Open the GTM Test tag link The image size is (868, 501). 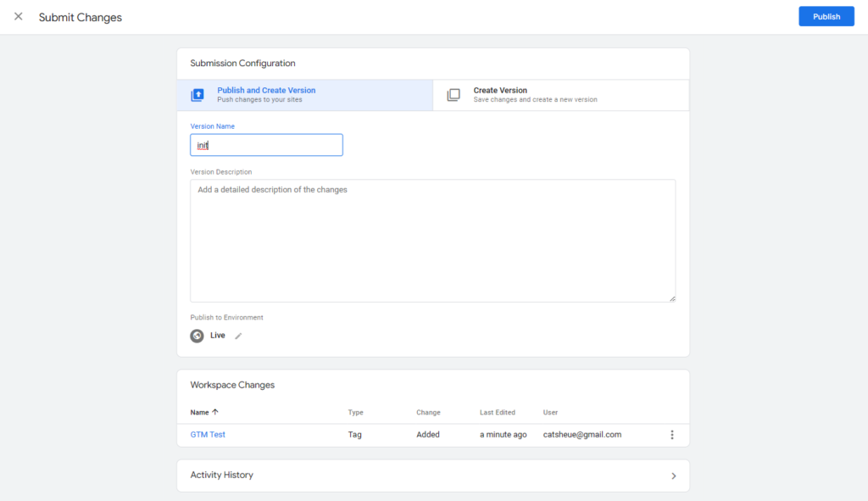208,435
